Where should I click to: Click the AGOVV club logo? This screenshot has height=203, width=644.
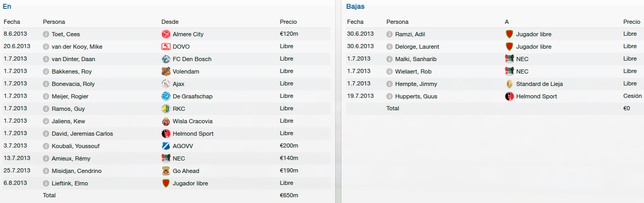point(166,146)
